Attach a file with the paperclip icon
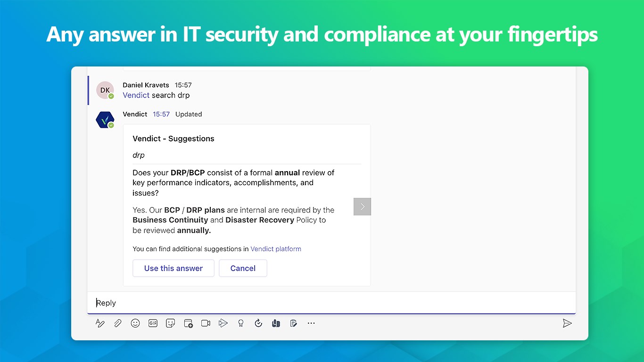 click(x=117, y=323)
